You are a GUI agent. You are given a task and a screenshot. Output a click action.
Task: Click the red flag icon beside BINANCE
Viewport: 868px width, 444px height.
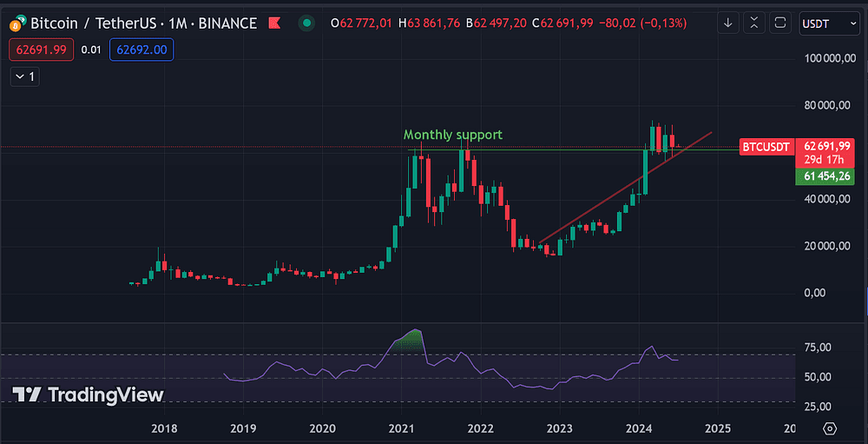[274, 23]
